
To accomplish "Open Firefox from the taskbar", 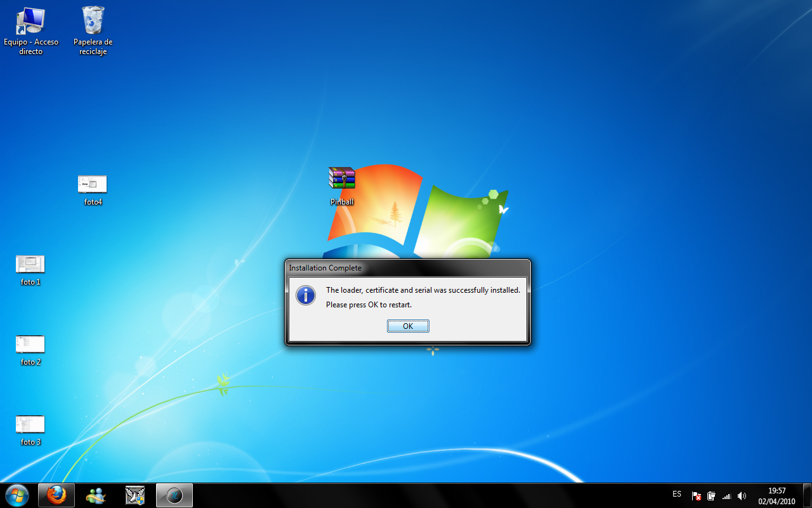I will (56, 495).
